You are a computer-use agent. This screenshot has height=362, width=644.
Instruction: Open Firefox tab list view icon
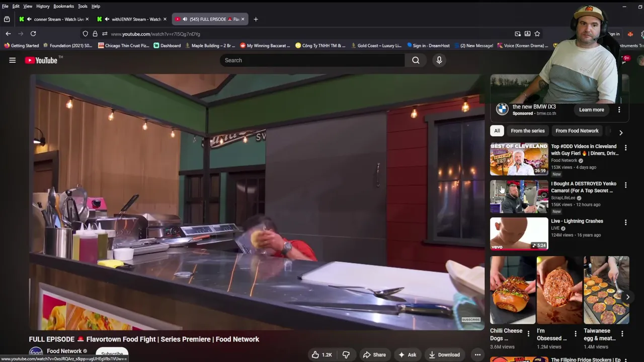click(x=7, y=19)
